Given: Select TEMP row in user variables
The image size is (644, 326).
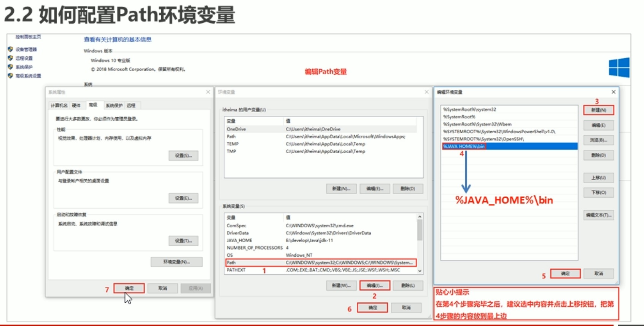Looking at the screenshot, I should (x=321, y=144).
